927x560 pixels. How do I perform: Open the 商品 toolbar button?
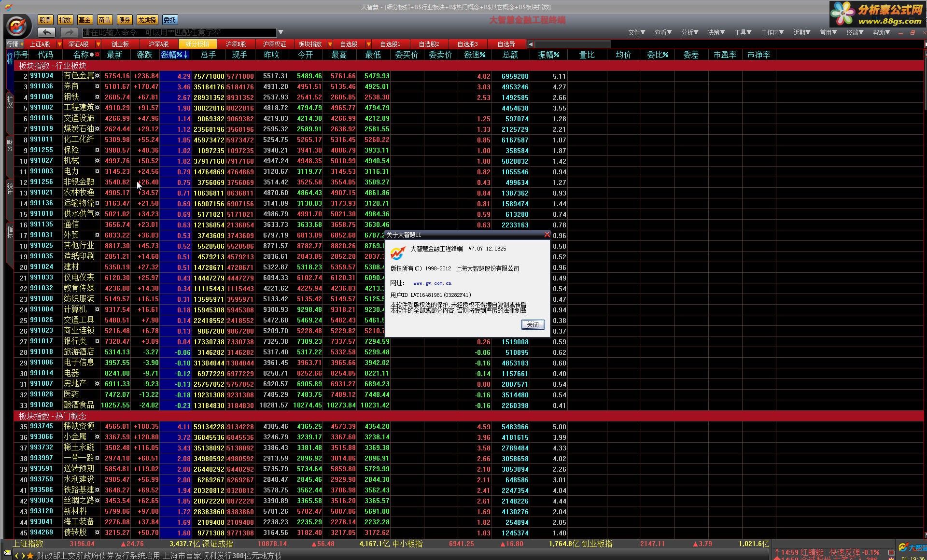[105, 20]
